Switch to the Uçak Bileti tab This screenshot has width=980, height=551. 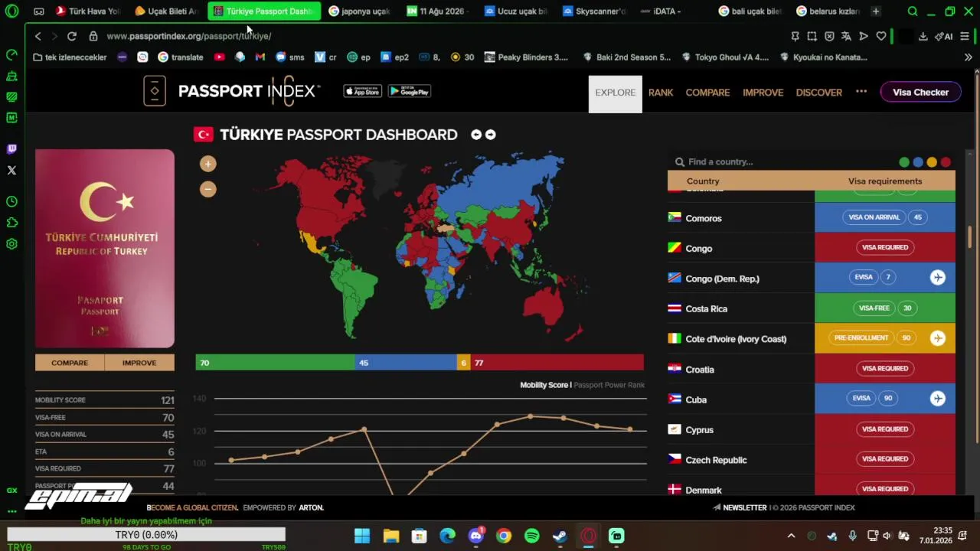coord(166,11)
